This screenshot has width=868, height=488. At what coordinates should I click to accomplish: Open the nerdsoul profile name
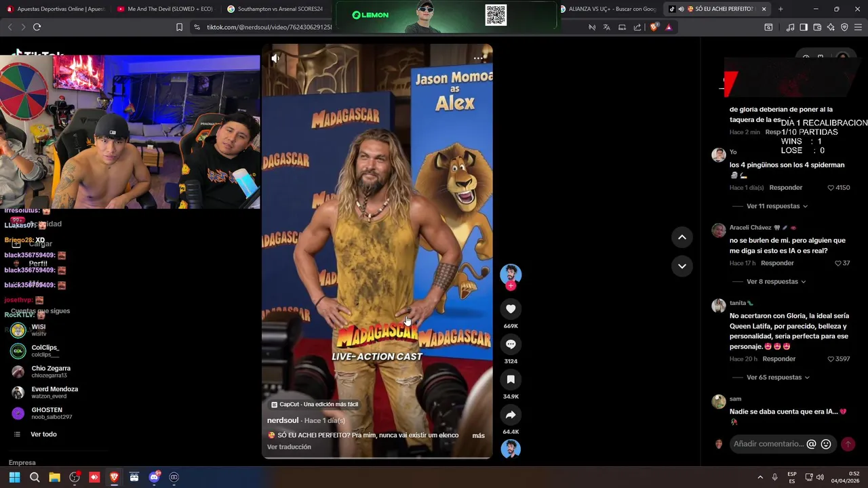[x=283, y=421]
